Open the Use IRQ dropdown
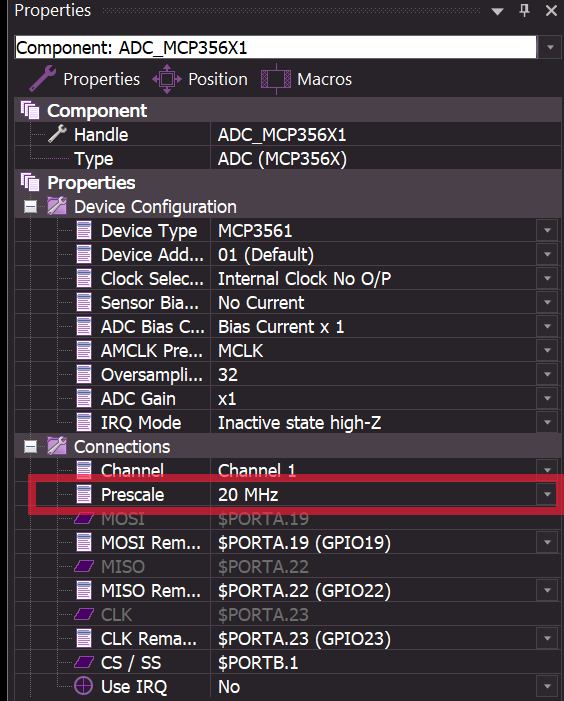Screen dimensions: 564x701 coord(547,686)
